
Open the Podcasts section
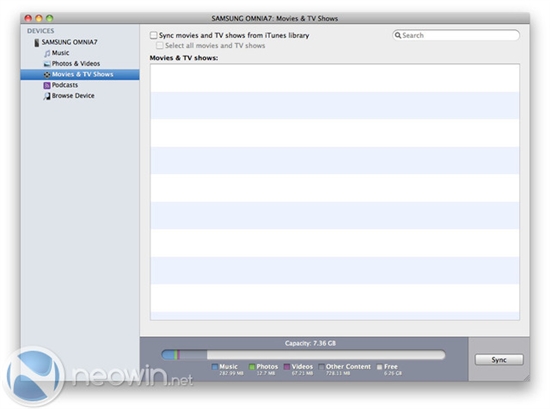click(x=65, y=85)
